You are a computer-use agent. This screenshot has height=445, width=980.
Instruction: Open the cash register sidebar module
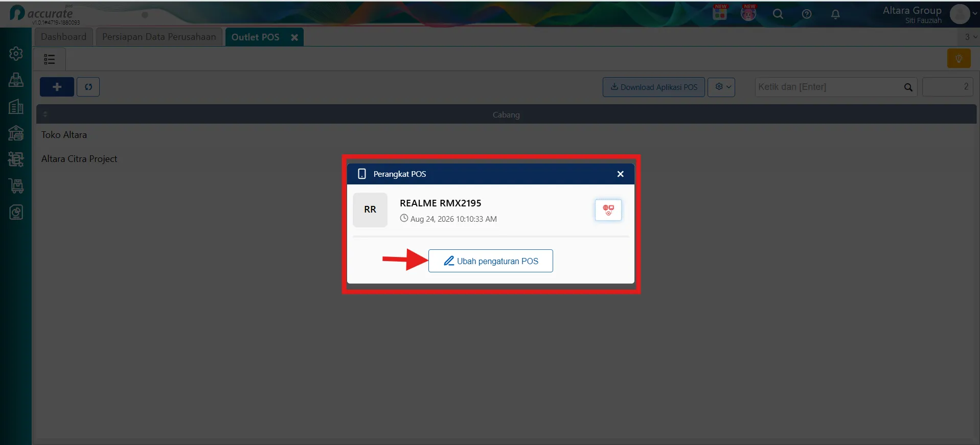pos(16,80)
